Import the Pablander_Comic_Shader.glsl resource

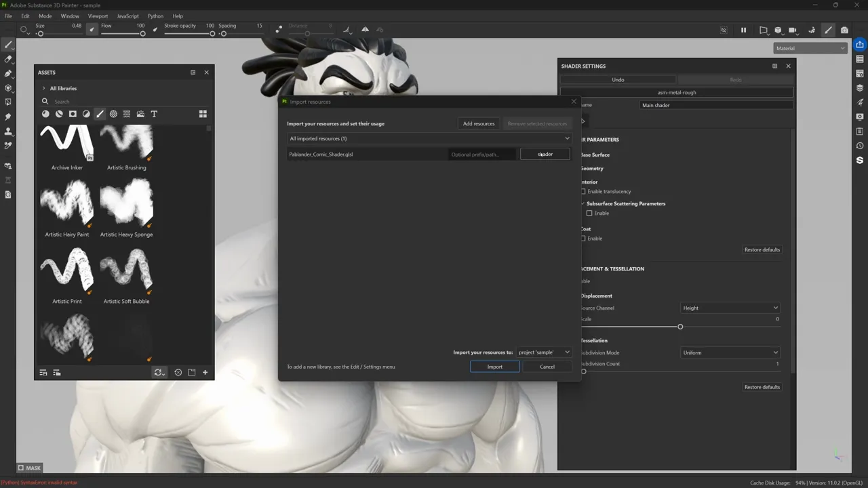(x=494, y=366)
